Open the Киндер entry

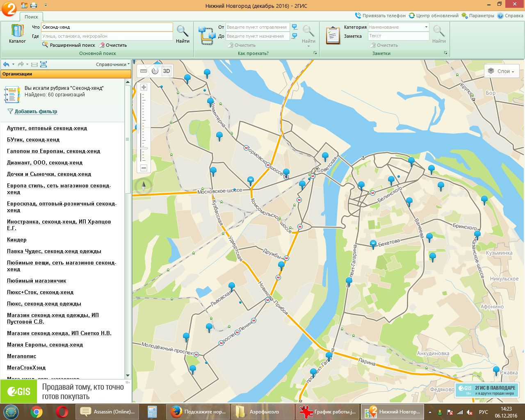click(16, 240)
